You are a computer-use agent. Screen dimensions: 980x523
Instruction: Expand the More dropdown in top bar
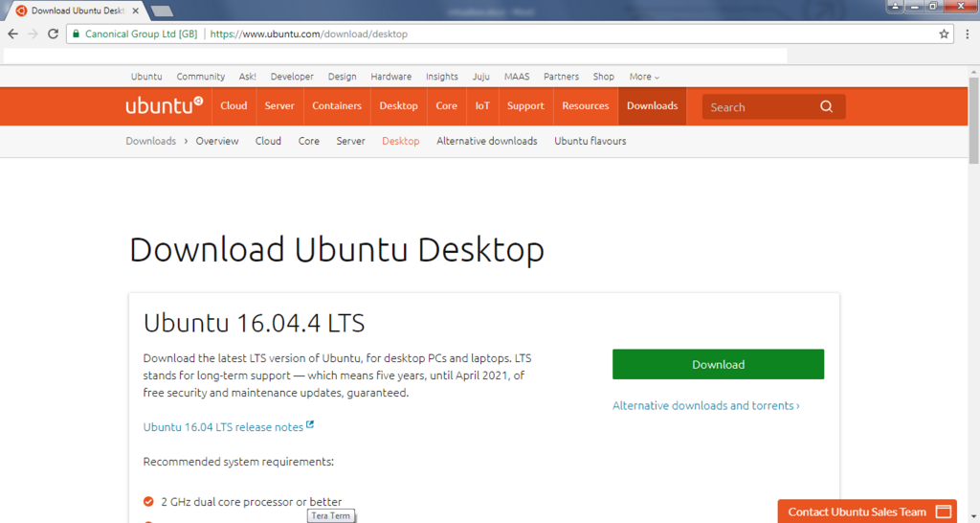[x=644, y=77]
